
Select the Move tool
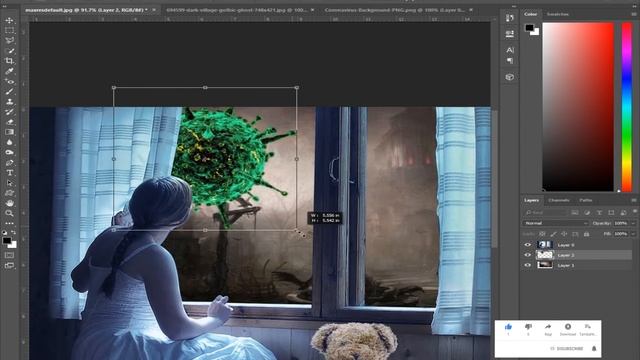pos(9,20)
